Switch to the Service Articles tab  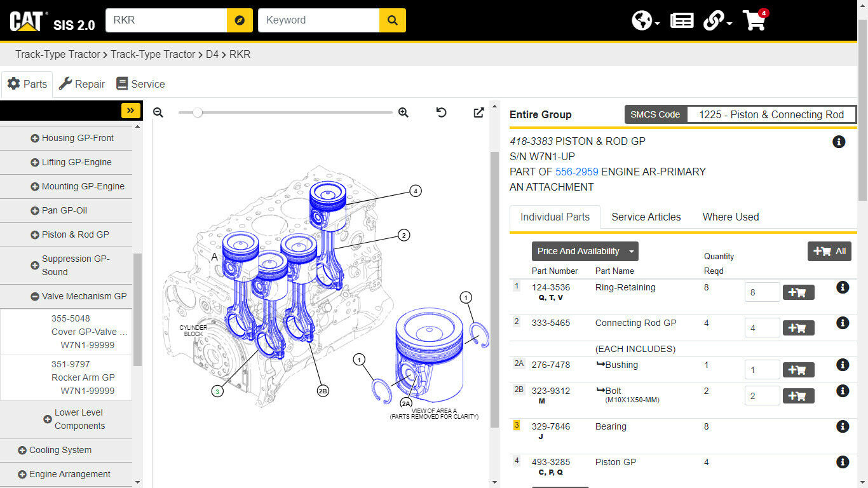646,217
